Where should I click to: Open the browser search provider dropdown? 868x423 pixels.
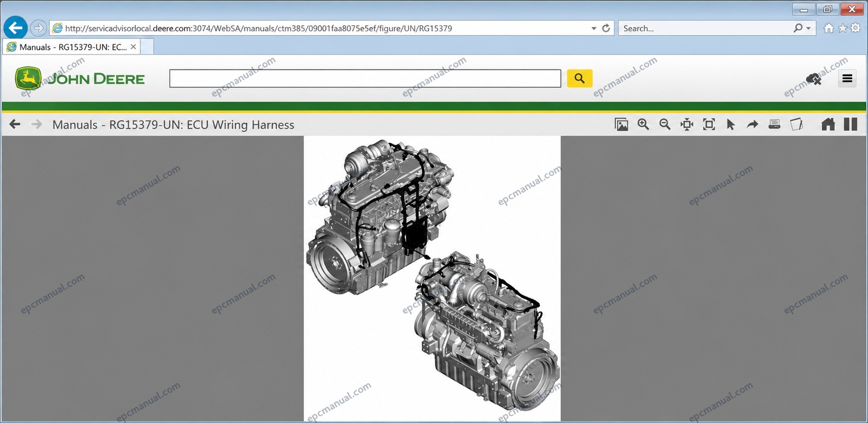[x=809, y=28]
